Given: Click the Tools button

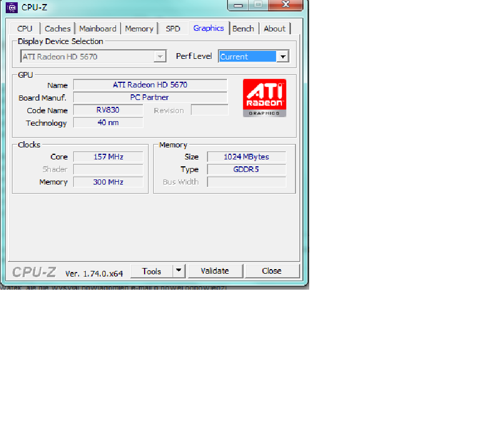Looking at the screenshot, I should click(151, 271).
